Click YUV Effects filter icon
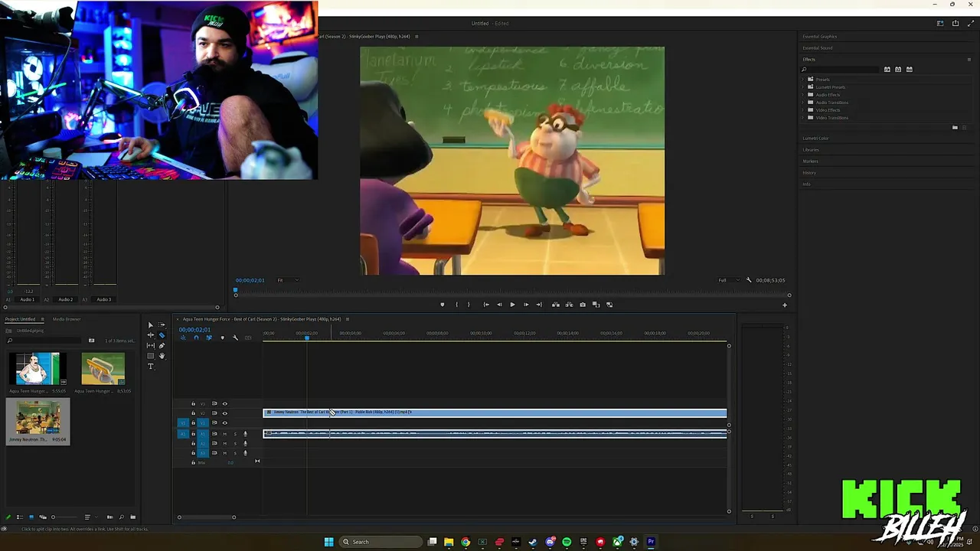 tap(910, 70)
